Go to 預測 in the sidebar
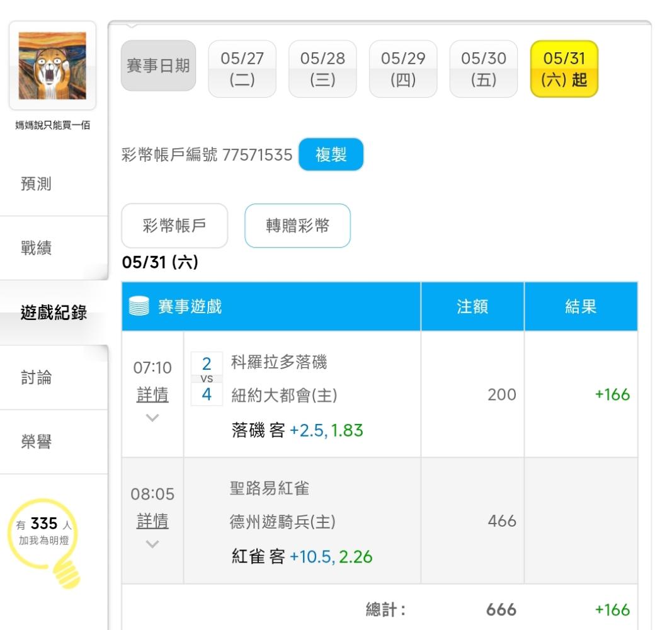Viewport: 672px width, 630px height. 36,183
